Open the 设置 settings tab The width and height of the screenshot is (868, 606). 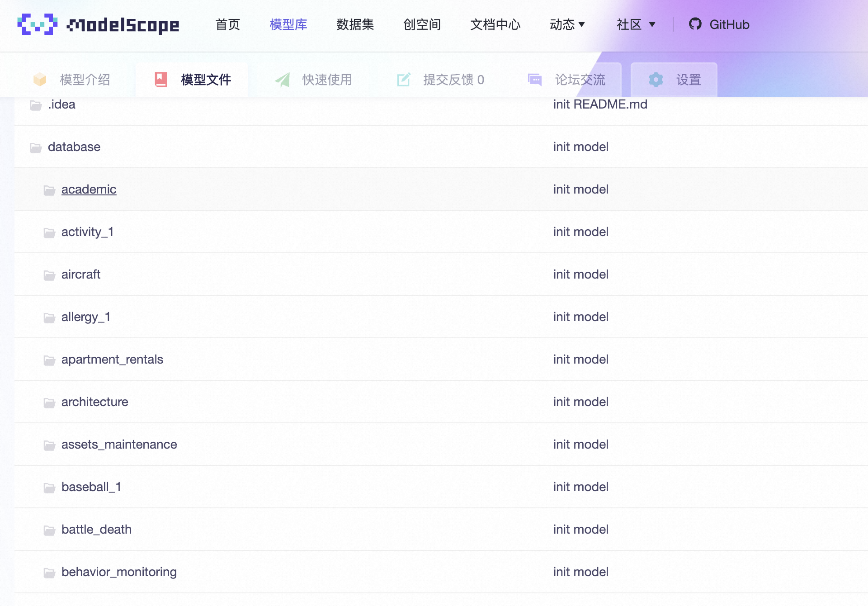click(x=675, y=80)
